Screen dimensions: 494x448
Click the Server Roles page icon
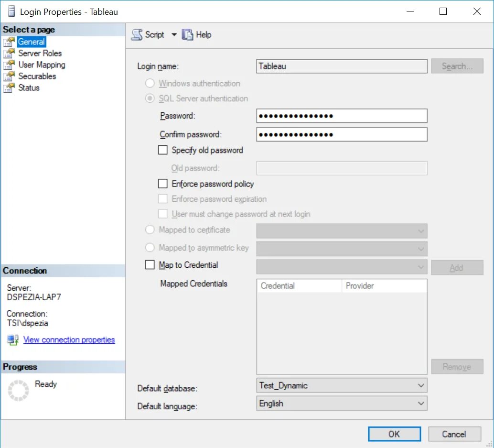[9, 53]
